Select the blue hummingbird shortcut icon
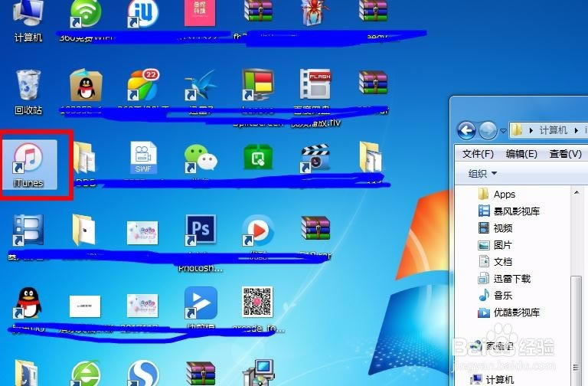The image size is (588, 386). tap(201, 85)
